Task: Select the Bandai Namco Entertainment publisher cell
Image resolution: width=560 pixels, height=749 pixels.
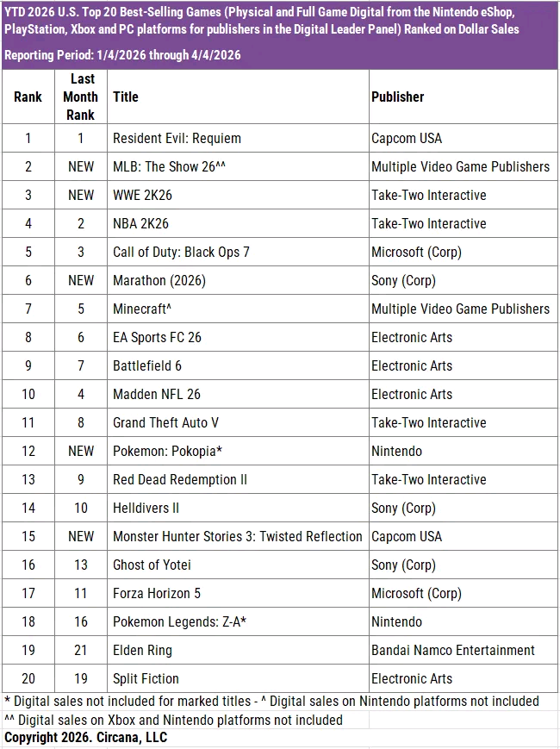Action: click(453, 650)
